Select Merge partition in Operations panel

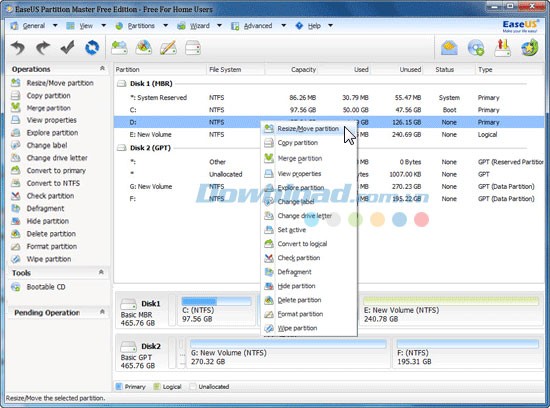tap(48, 108)
